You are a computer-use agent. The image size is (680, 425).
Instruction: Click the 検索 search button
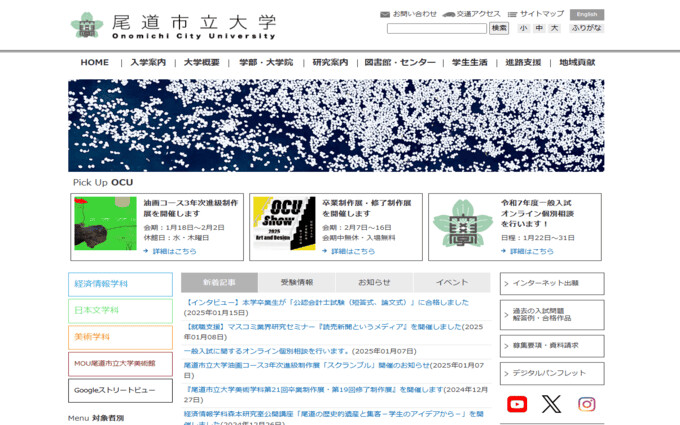[x=499, y=29]
